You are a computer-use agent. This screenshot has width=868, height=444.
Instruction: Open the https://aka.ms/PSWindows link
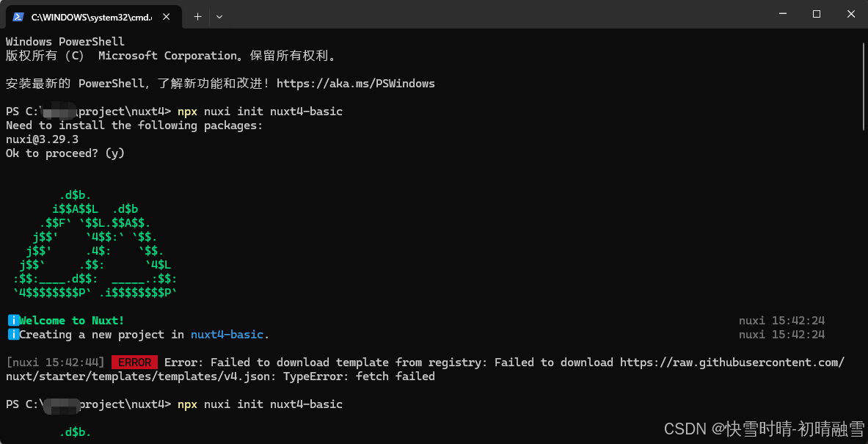(x=356, y=83)
